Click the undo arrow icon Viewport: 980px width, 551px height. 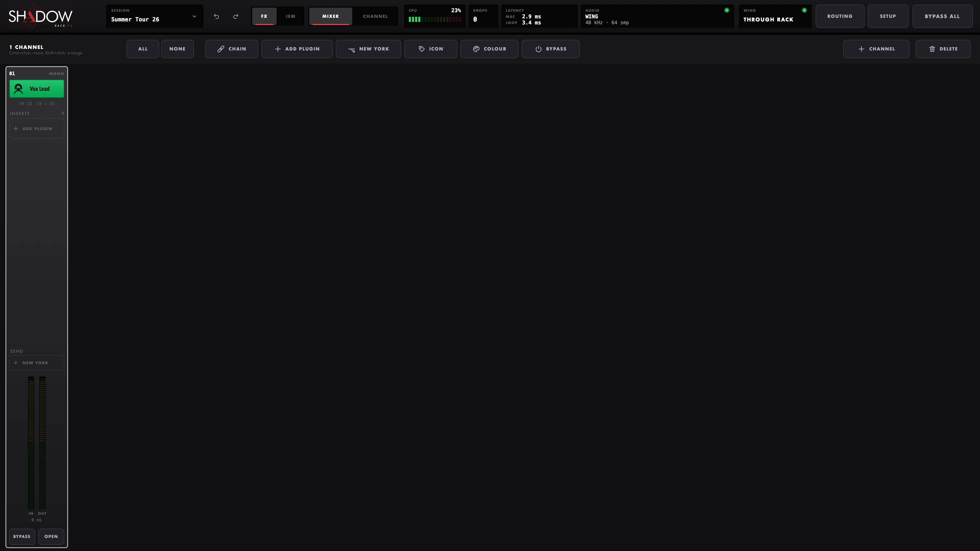coord(216,16)
